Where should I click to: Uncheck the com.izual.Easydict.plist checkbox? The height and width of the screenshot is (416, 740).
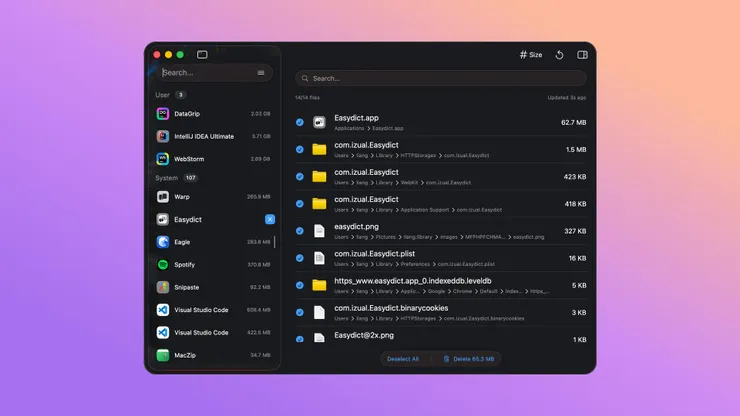tap(300, 258)
